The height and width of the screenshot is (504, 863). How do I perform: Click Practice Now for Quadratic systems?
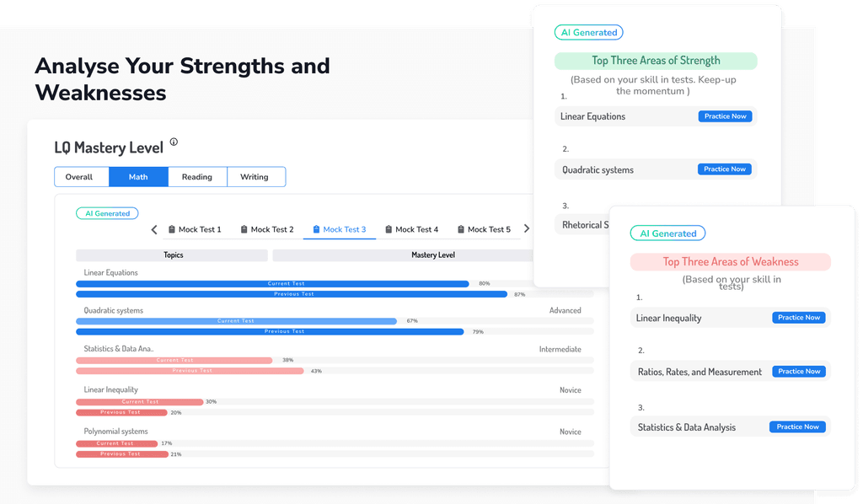click(x=725, y=169)
